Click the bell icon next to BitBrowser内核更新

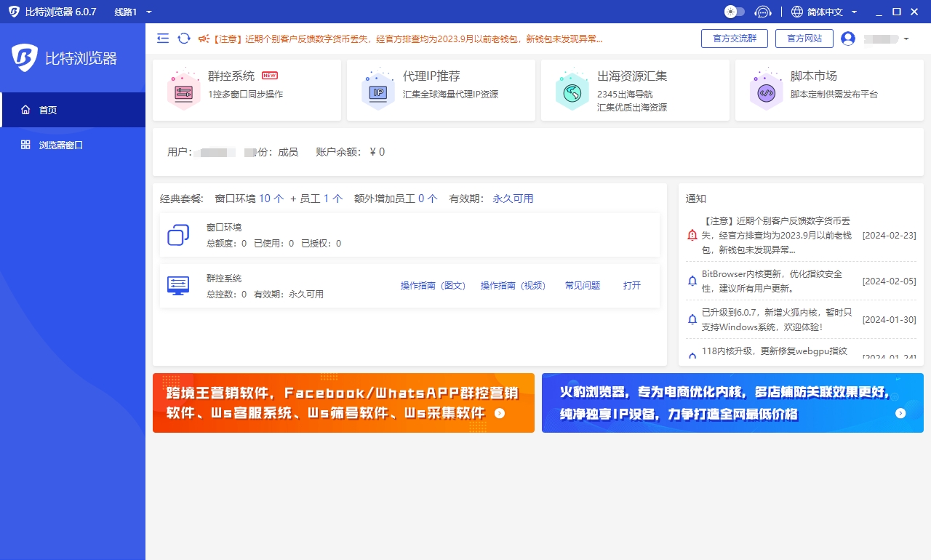[692, 281]
